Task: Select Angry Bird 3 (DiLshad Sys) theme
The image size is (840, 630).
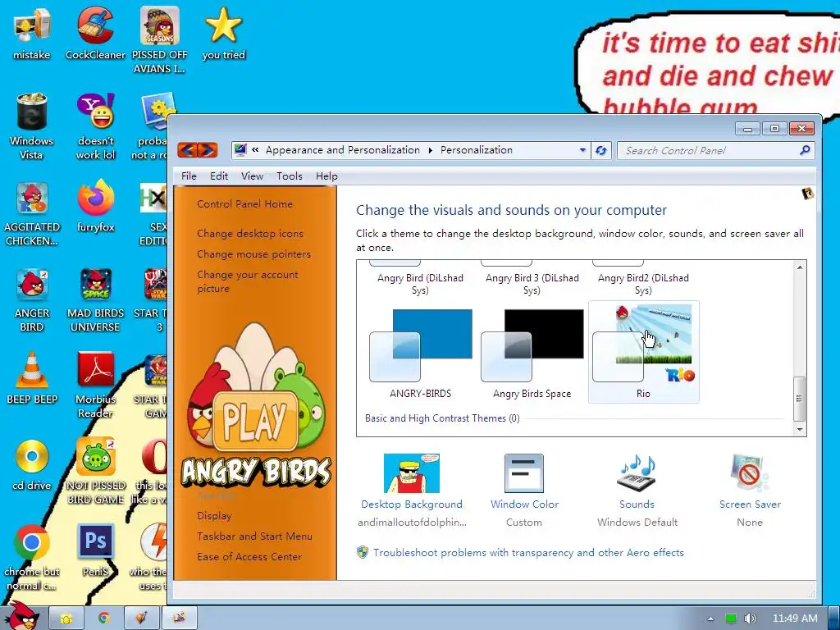Action: point(532,280)
